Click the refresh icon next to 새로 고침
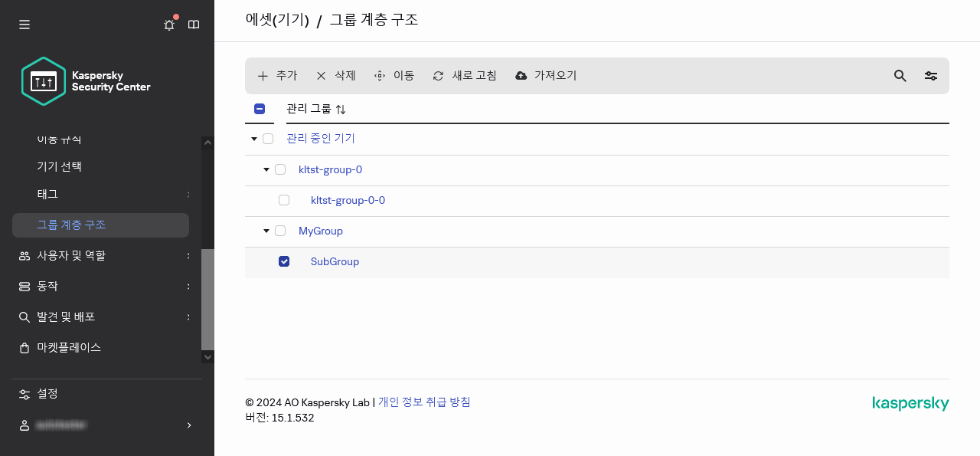 point(437,75)
